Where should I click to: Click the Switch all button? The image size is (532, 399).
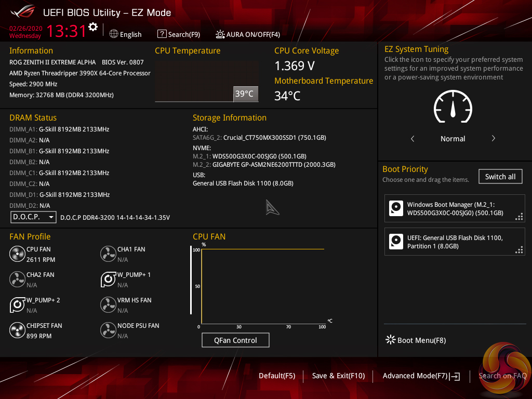point(500,177)
